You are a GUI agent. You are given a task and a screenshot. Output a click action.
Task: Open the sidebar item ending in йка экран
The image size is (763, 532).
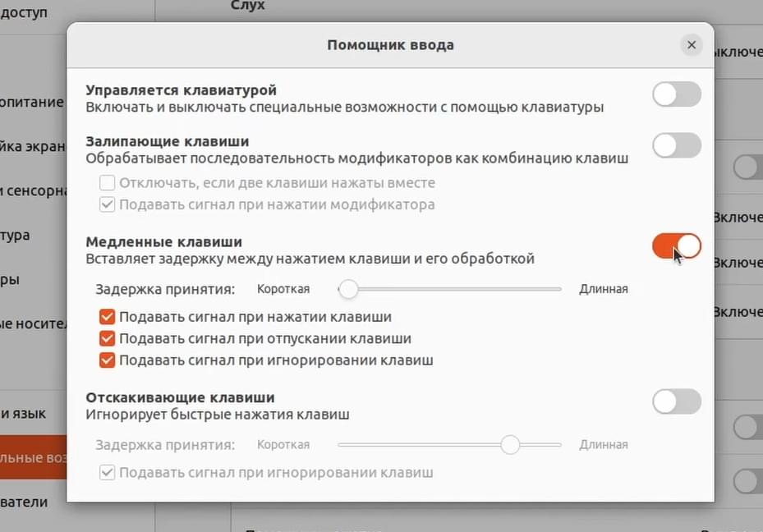(x=33, y=146)
